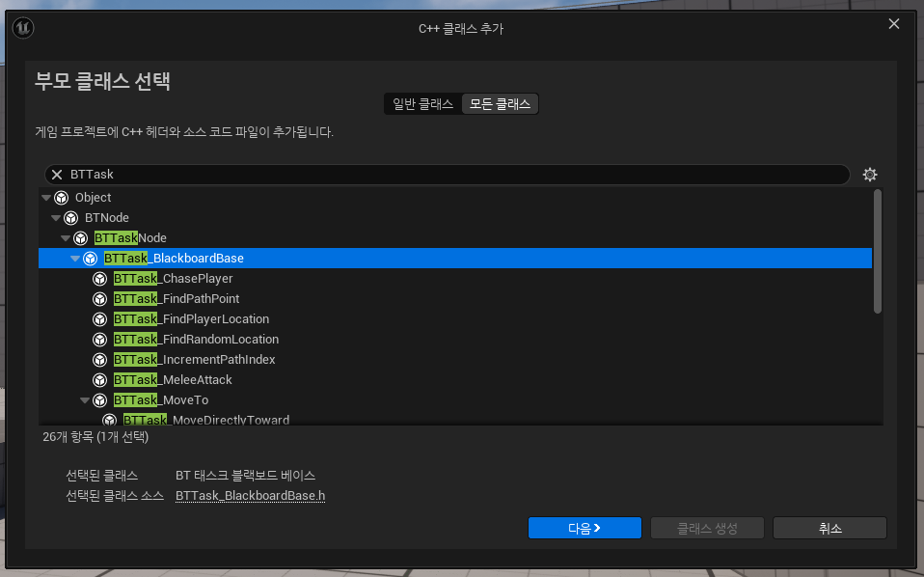This screenshot has height=577, width=924.
Task: Click the BTTask_BlackboardBase class icon
Action: (x=90, y=259)
